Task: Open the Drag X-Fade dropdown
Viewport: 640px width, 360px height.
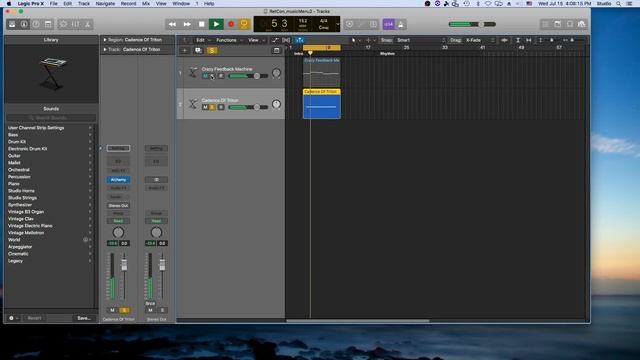Action: coord(480,40)
